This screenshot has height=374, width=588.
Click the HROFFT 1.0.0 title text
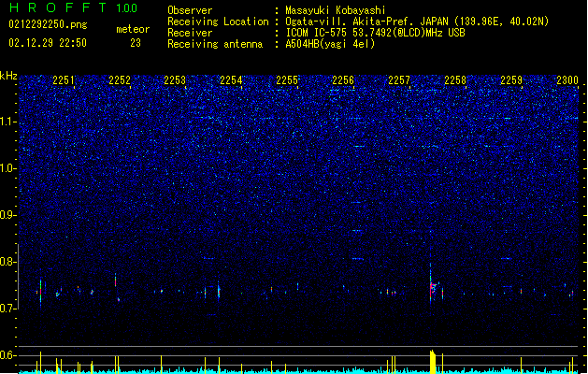click(x=73, y=7)
